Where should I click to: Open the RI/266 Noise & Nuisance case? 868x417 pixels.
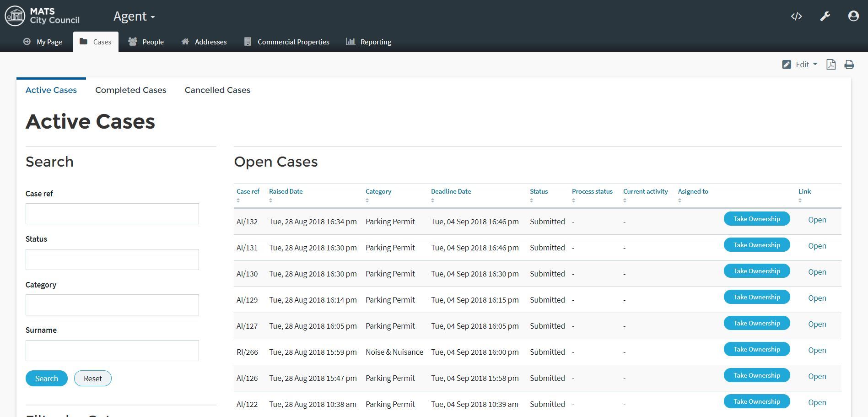point(817,350)
